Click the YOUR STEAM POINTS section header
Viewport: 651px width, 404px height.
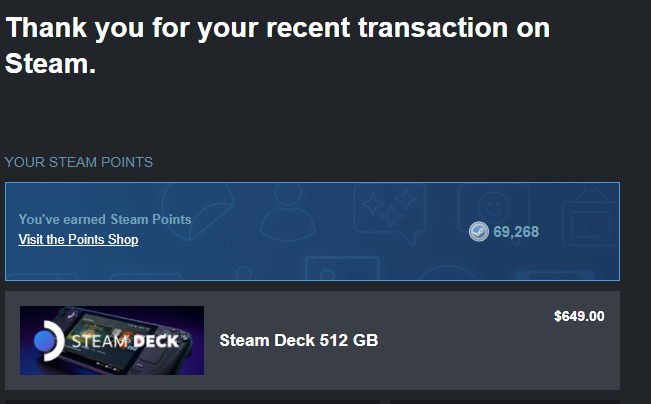pyautogui.click(x=79, y=162)
